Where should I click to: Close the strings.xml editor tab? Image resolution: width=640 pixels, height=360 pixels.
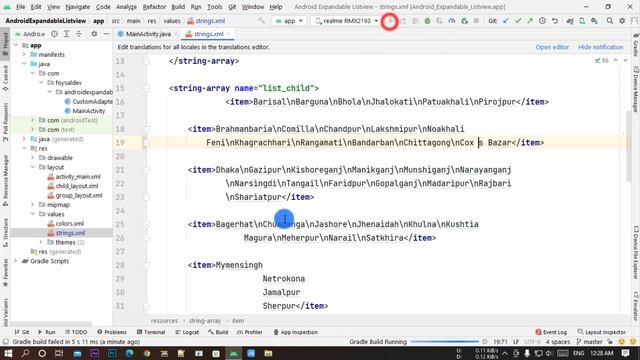229,34
